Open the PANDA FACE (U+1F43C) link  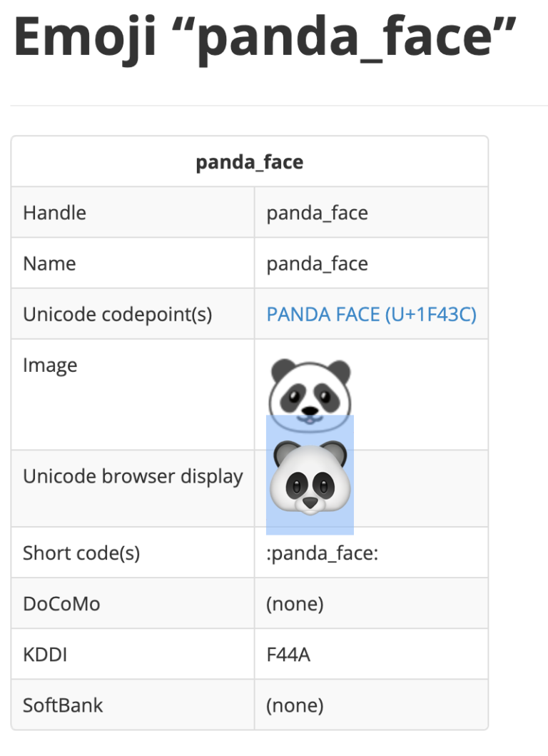coord(371,314)
